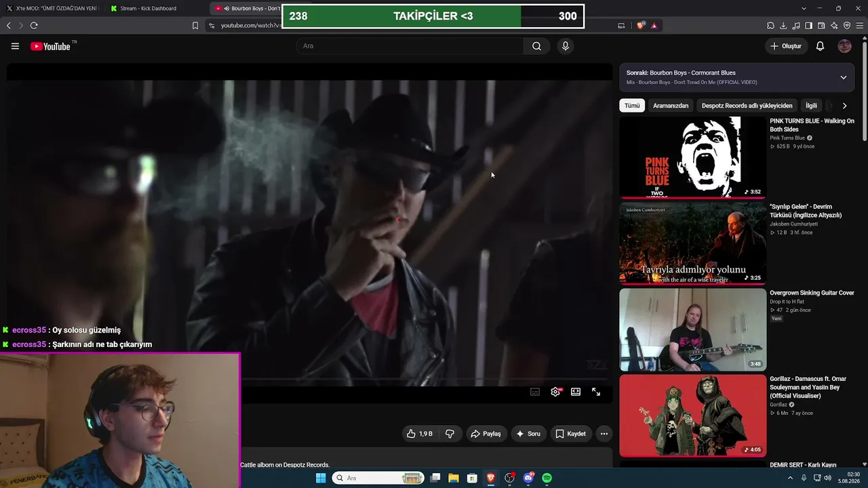Image resolution: width=868 pixels, height=488 pixels.
Task: Like the video with 1,9 B likes
Action: (419, 434)
